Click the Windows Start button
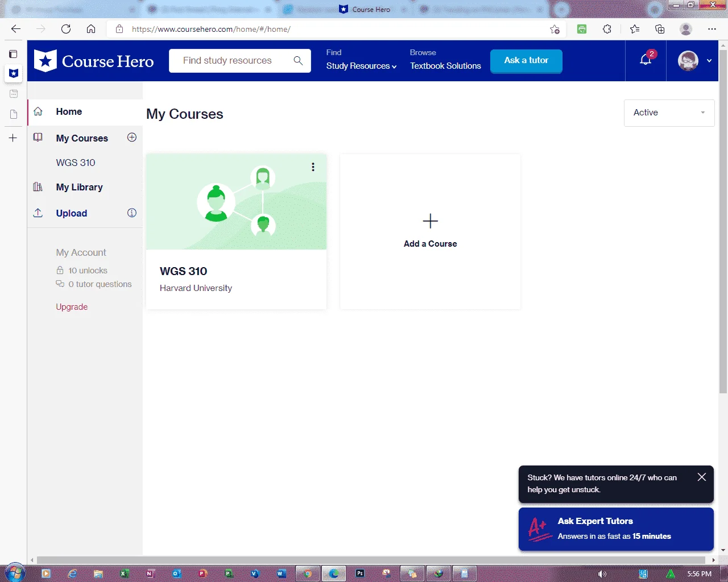728x582 pixels. [15, 573]
